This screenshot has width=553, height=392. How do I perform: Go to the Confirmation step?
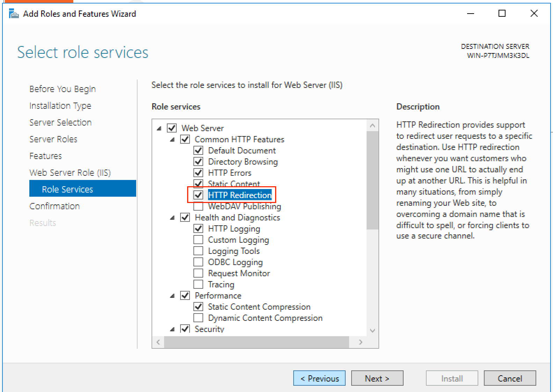click(54, 206)
